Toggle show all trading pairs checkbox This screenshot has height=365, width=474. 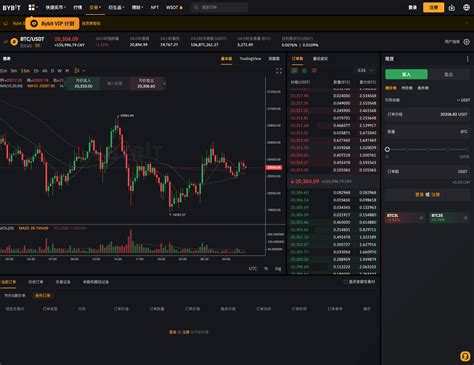tap(346, 282)
